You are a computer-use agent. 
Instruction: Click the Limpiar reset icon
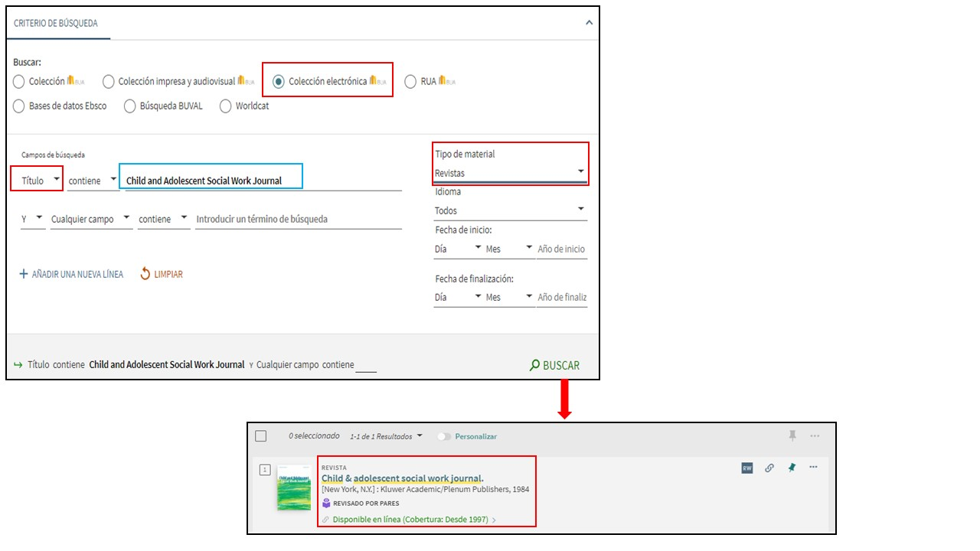145,274
